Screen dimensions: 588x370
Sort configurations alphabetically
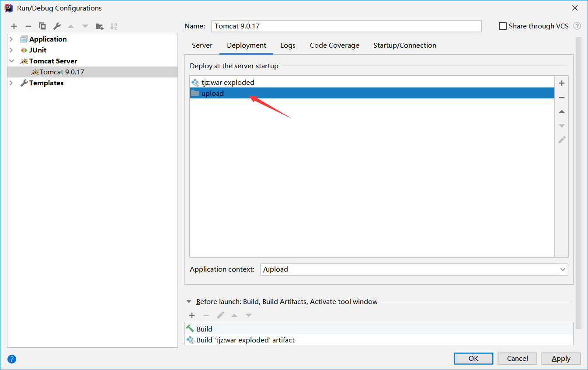tap(114, 26)
